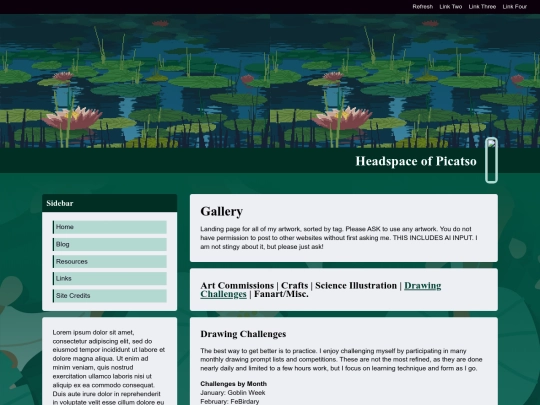This screenshot has width=540, height=405.
Task: Open Link Four in top navigation
Action: pos(515,7)
